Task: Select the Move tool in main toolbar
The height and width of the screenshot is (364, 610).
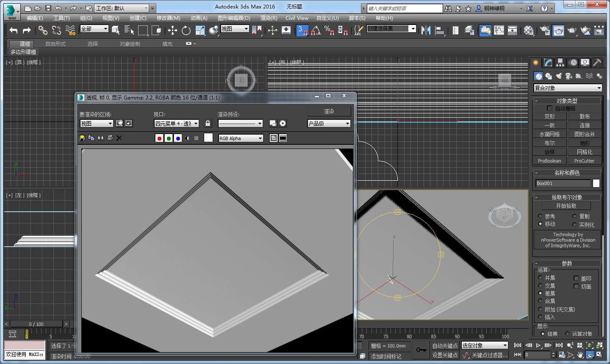Action: click(x=172, y=30)
